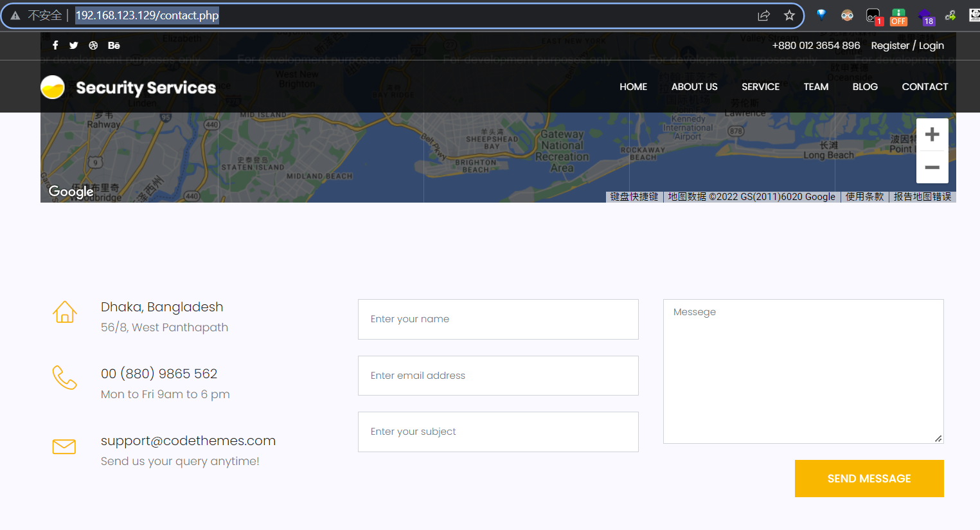Open the SERVICE menu item
The image size is (980, 530).
click(760, 87)
